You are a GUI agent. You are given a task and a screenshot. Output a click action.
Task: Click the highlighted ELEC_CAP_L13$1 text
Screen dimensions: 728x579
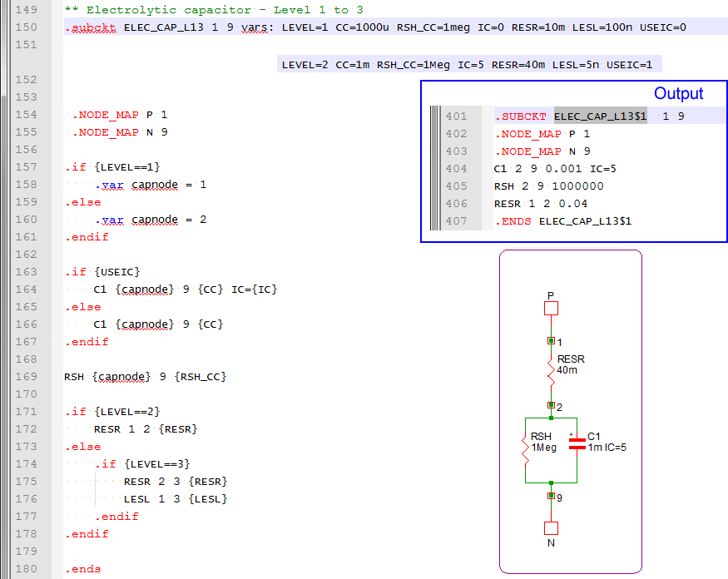coord(600,116)
